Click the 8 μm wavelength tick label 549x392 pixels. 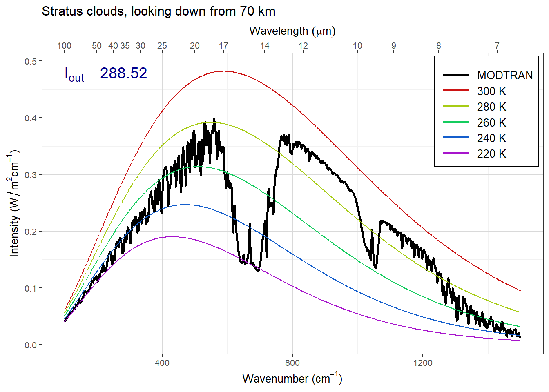click(x=439, y=46)
